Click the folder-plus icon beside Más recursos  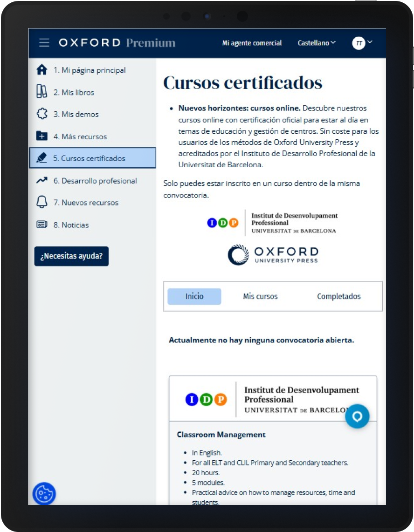click(42, 136)
